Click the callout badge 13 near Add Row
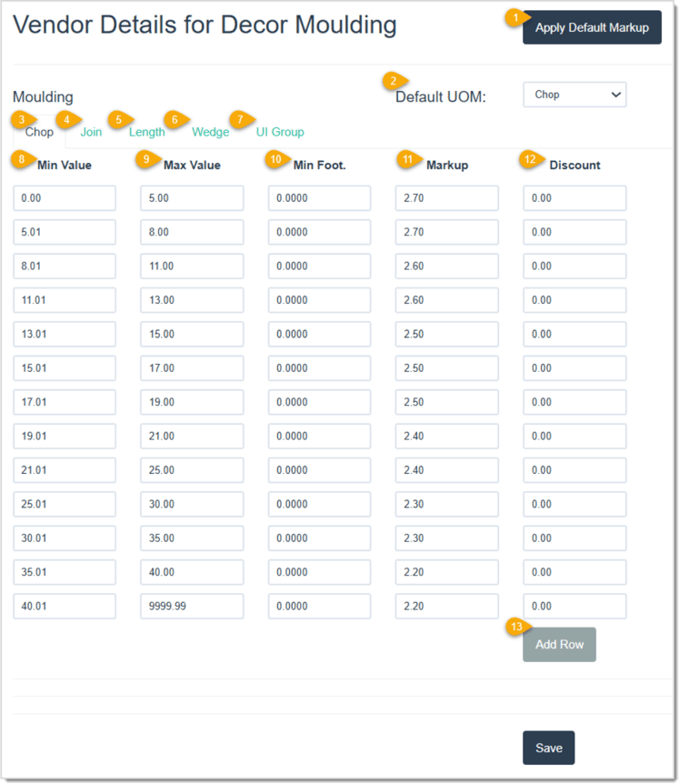Screen dimensions: 679x784 point(516,627)
